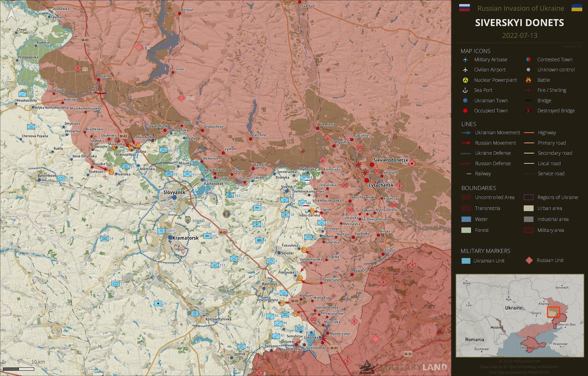This screenshot has width=588, height=376.
Task: Click the Kramatorsk city label
Action: pyautogui.click(x=185, y=238)
